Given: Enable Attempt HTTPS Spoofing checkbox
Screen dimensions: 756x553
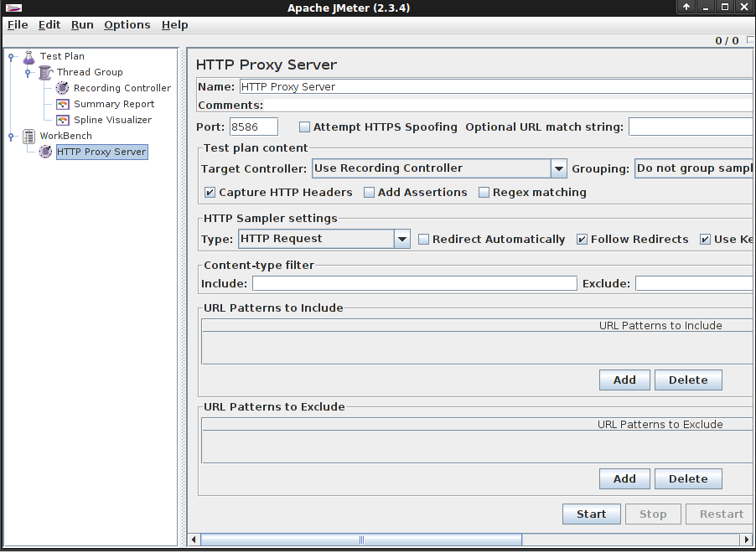Looking at the screenshot, I should [x=304, y=127].
